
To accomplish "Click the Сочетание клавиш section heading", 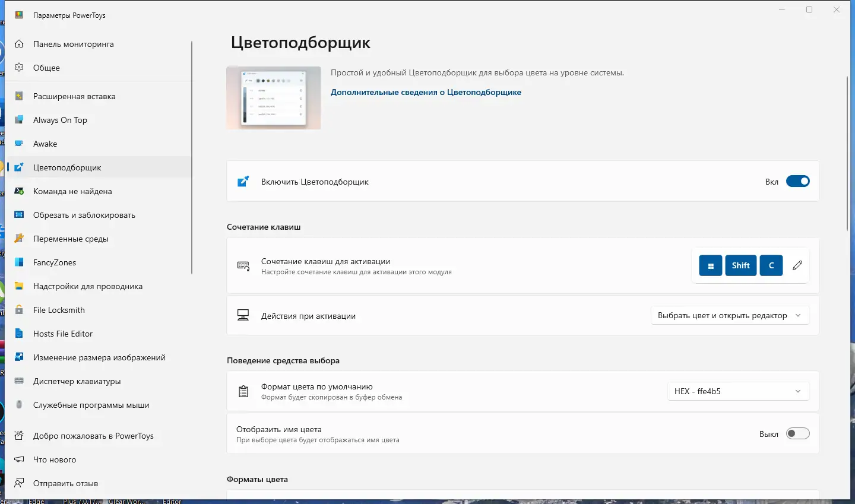I will click(264, 227).
